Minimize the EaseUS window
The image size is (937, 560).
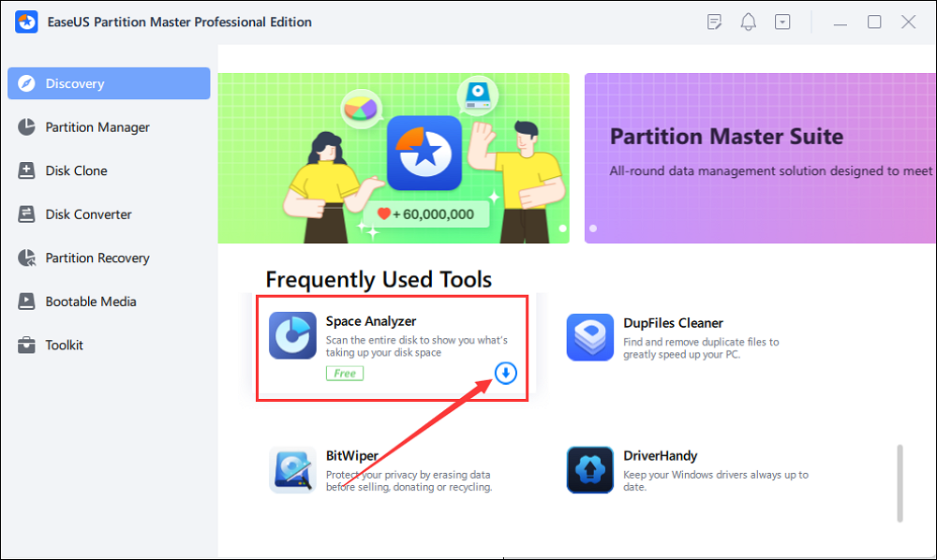coord(840,22)
